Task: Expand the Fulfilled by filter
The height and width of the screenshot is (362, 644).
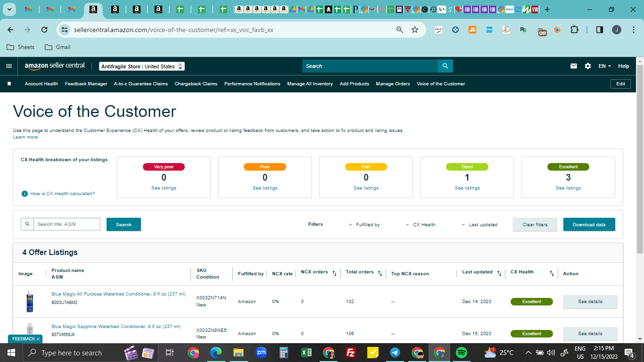Action: pyautogui.click(x=364, y=225)
